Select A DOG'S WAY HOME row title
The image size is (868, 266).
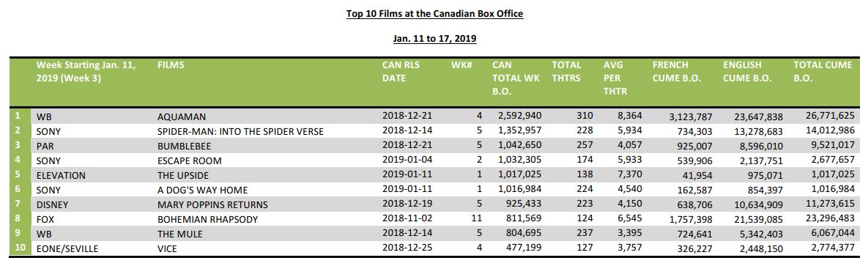click(x=202, y=190)
